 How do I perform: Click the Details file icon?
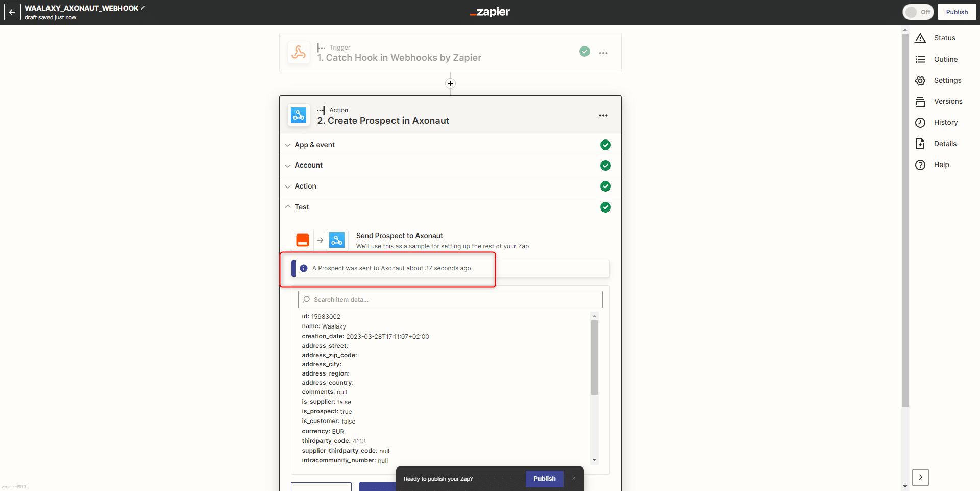920,144
